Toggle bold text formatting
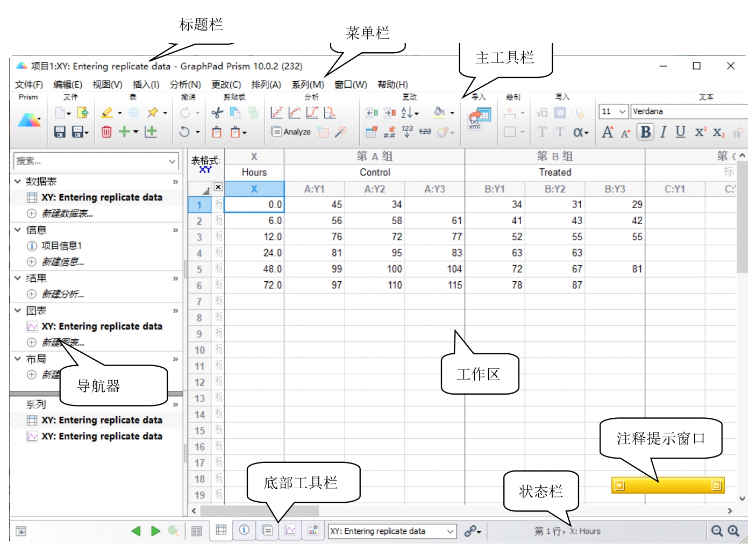756x549 pixels. click(x=646, y=132)
